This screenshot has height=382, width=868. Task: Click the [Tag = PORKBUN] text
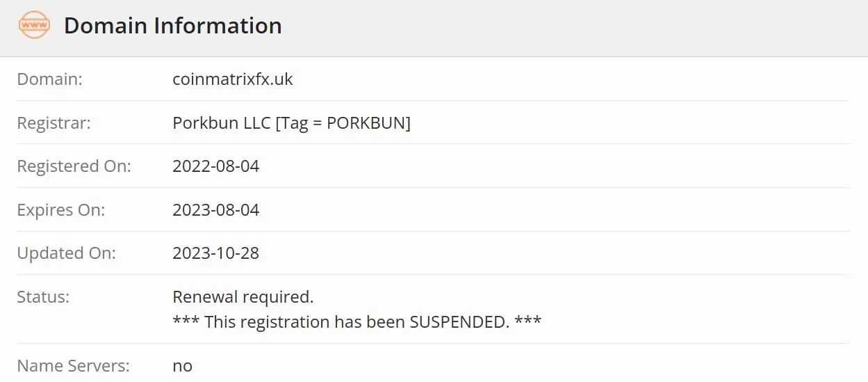pos(343,123)
